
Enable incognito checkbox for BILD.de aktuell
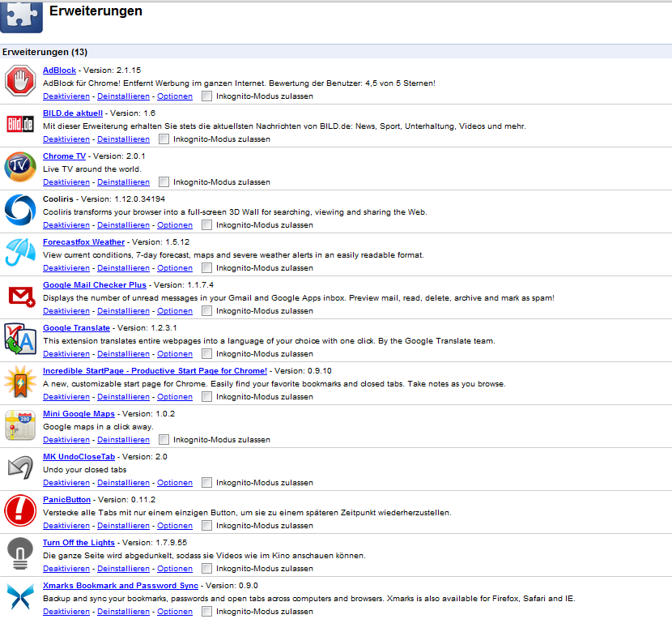coord(164,139)
